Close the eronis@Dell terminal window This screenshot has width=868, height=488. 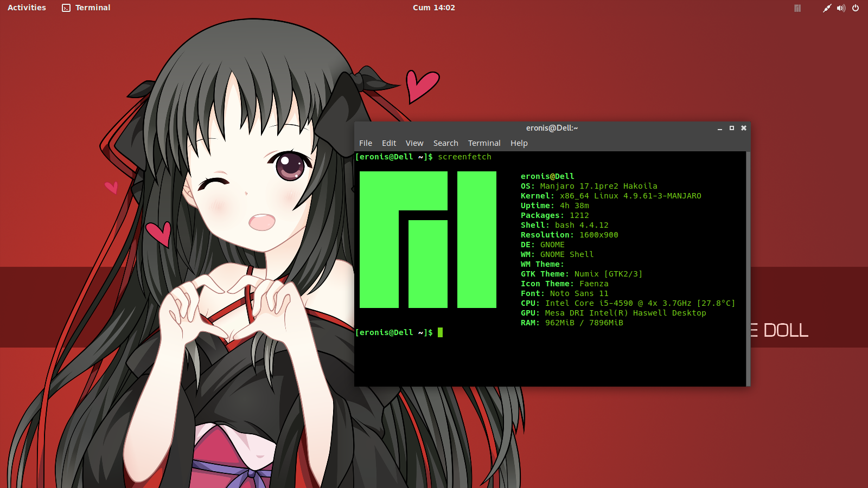coord(744,128)
